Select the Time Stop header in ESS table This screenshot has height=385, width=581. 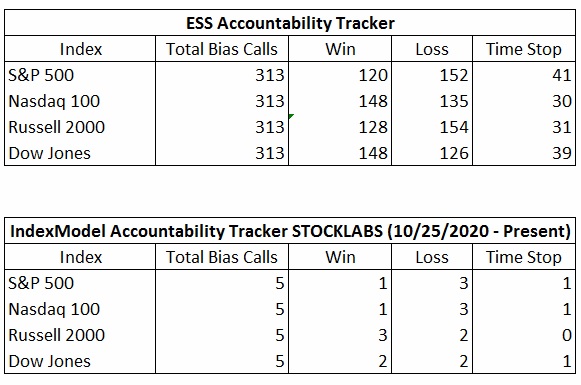point(524,49)
